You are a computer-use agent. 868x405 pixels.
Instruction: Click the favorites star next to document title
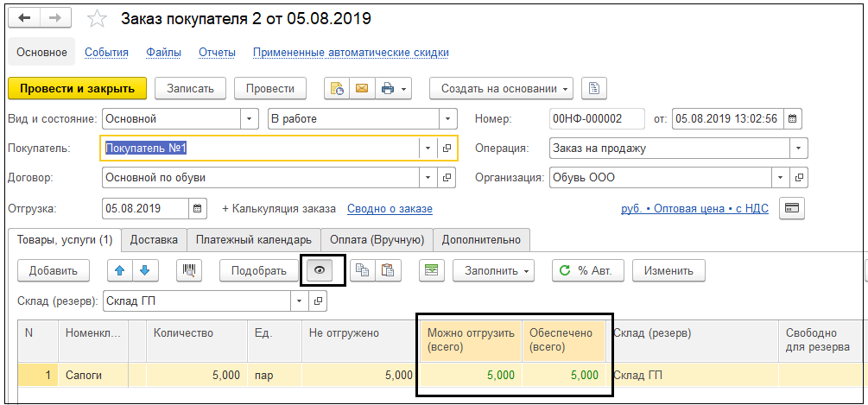98,19
